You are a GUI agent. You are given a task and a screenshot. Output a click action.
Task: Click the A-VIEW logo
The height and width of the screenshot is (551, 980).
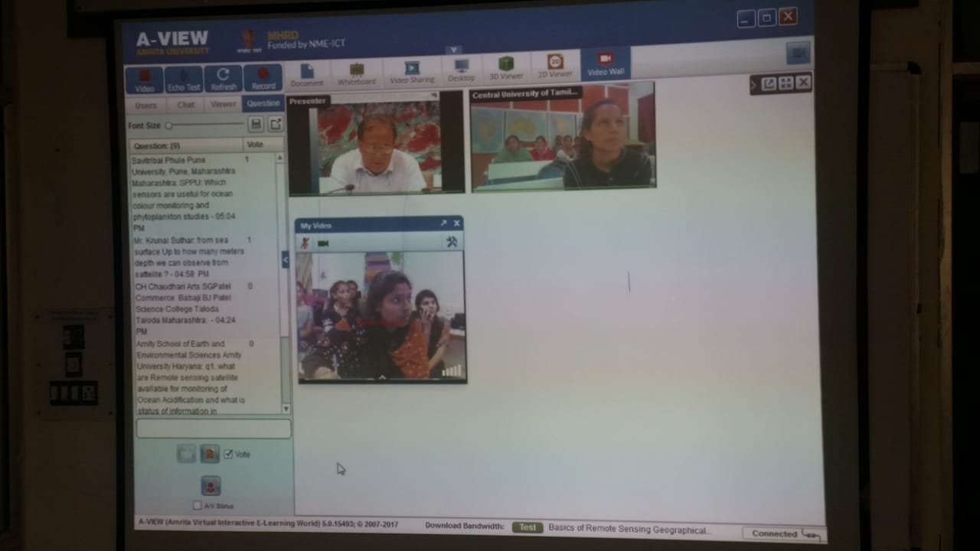pyautogui.click(x=172, y=41)
